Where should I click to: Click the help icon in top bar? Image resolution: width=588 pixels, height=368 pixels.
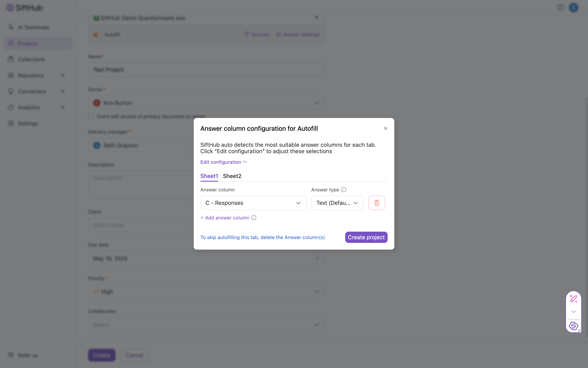pyautogui.click(x=561, y=8)
